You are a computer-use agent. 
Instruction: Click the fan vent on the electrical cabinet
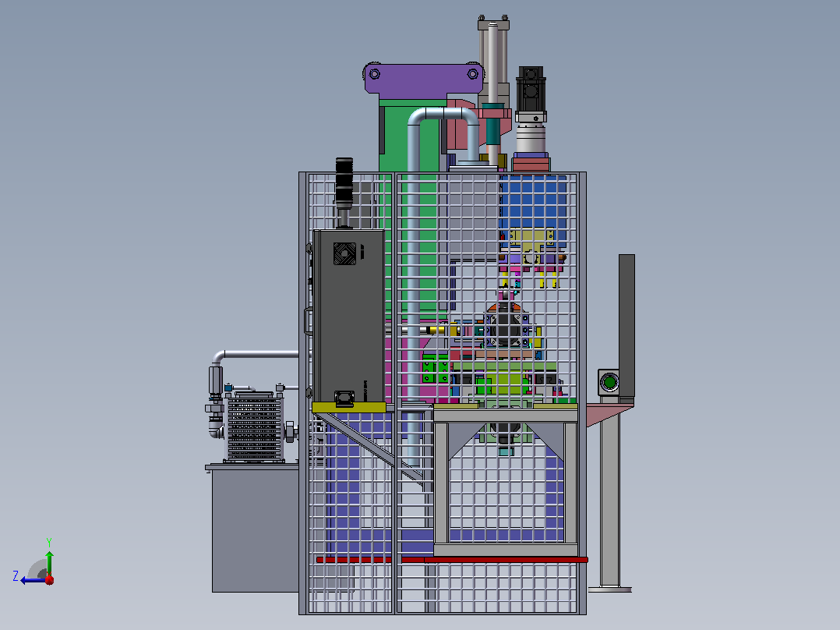pos(344,253)
